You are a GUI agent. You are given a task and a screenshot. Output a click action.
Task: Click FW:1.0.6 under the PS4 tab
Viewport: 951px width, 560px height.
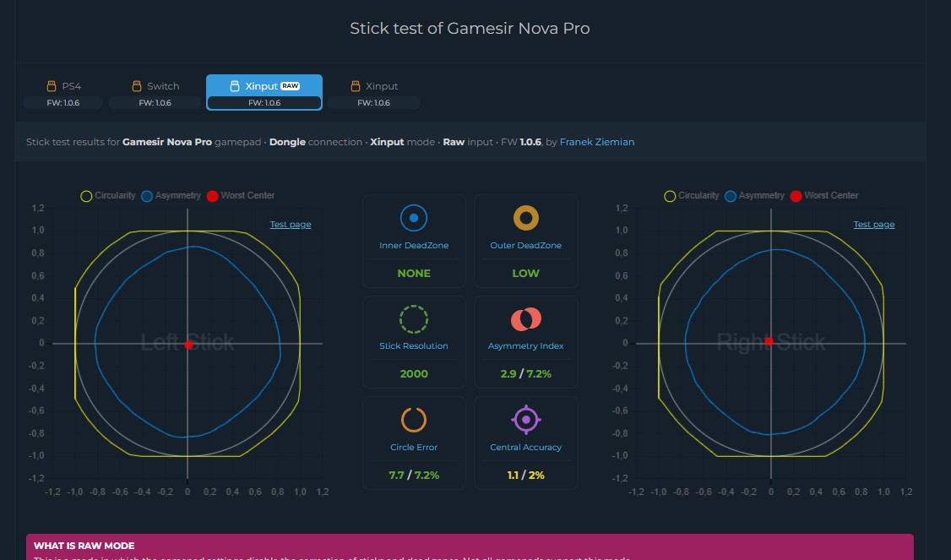tap(63, 103)
